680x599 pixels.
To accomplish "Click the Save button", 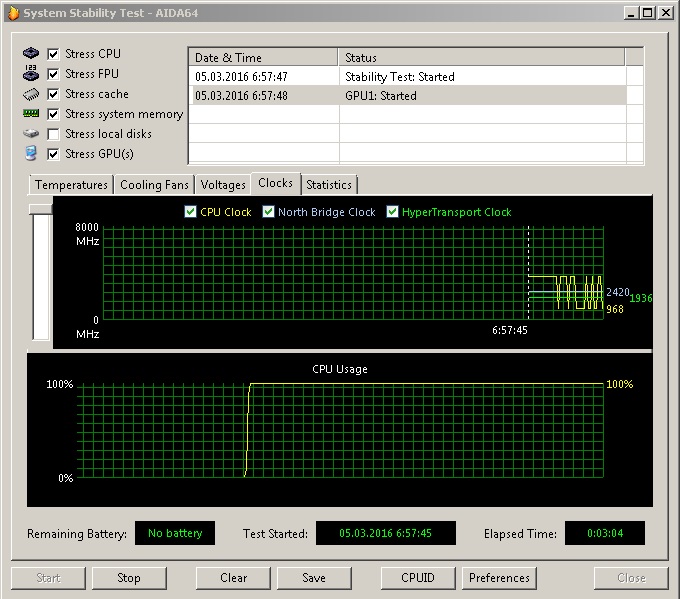I will click(x=314, y=578).
